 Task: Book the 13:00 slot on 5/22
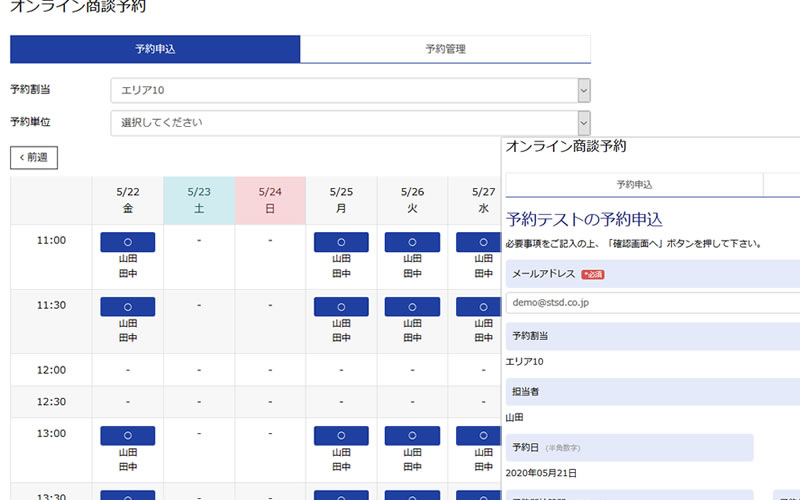pyautogui.click(x=128, y=436)
